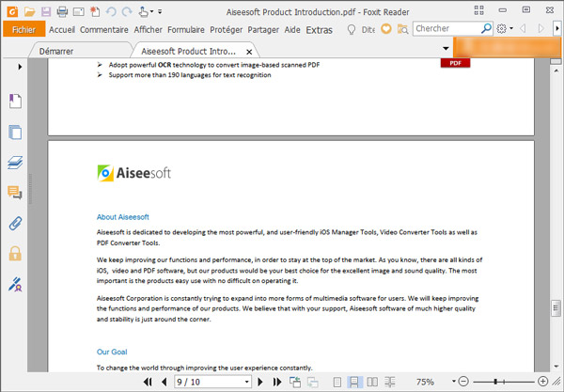Open the customize quick access toolbar arrow
The image size is (564, 392).
(160, 12)
